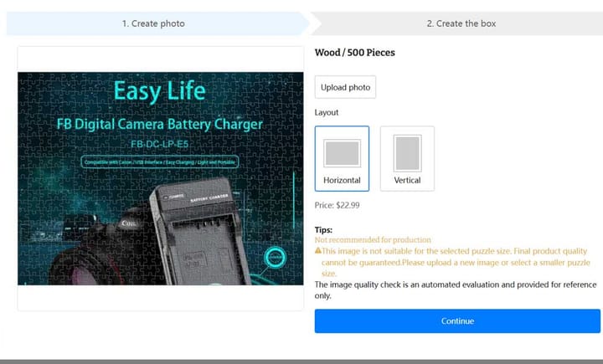Click the horizontal rectangle layout icon
603x364 pixels.
point(342,153)
